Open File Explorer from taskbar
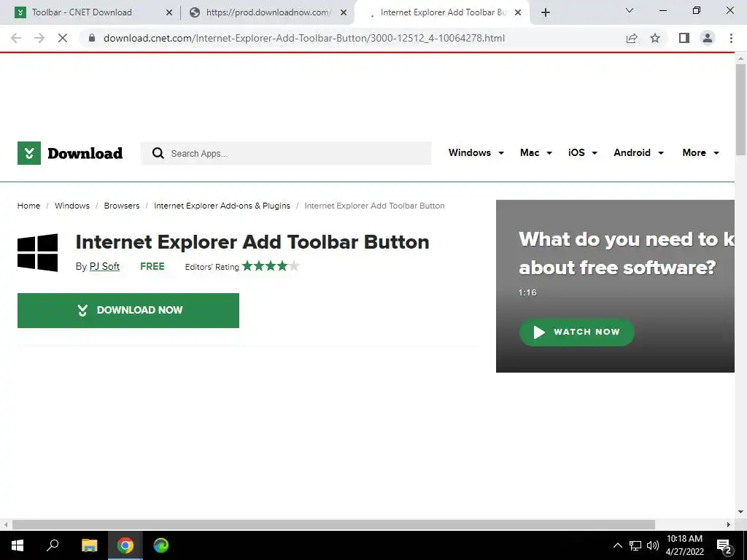Image resolution: width=747 pixels, height=560 pixels. (x=89, y=545)
